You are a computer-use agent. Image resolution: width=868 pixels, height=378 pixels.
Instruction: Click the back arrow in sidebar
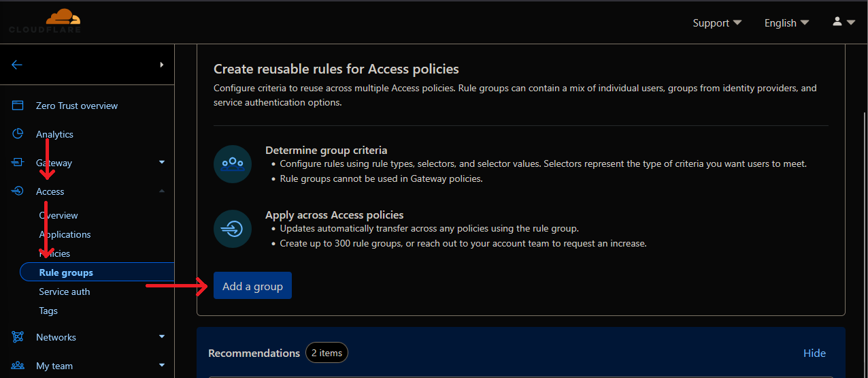tap(17, 65)
